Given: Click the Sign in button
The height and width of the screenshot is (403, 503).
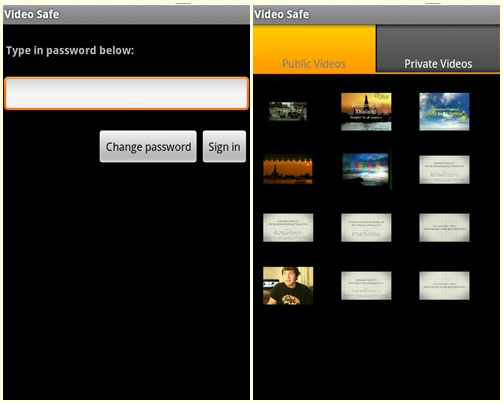Looking at the screenshot, I should pos(224,147).
